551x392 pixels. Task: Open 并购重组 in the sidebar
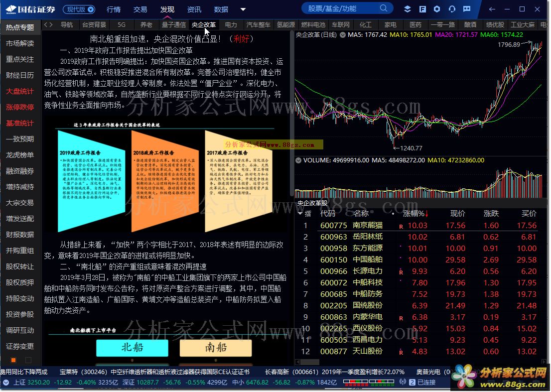click(x=20, y=251)
